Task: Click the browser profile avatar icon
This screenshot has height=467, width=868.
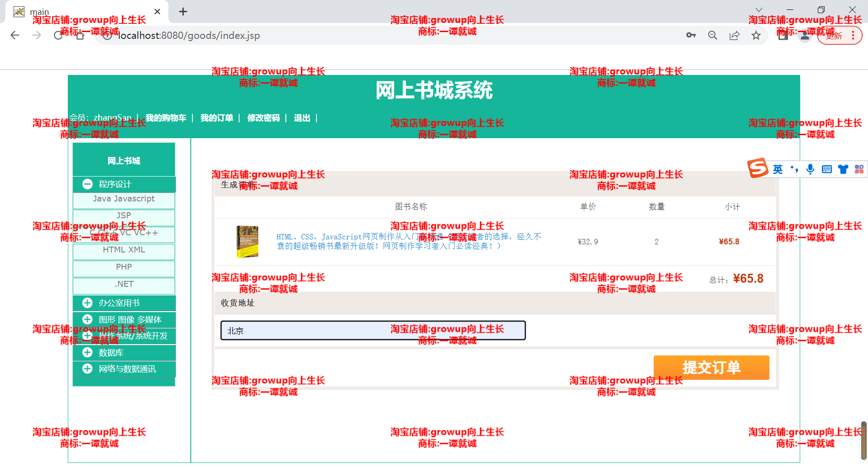Action: coord(804,35)
